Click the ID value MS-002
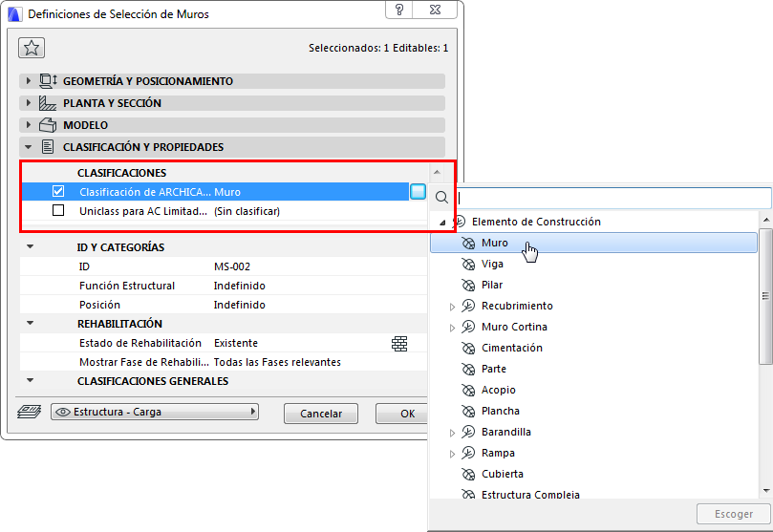773x532 pixels. [231, 267]
